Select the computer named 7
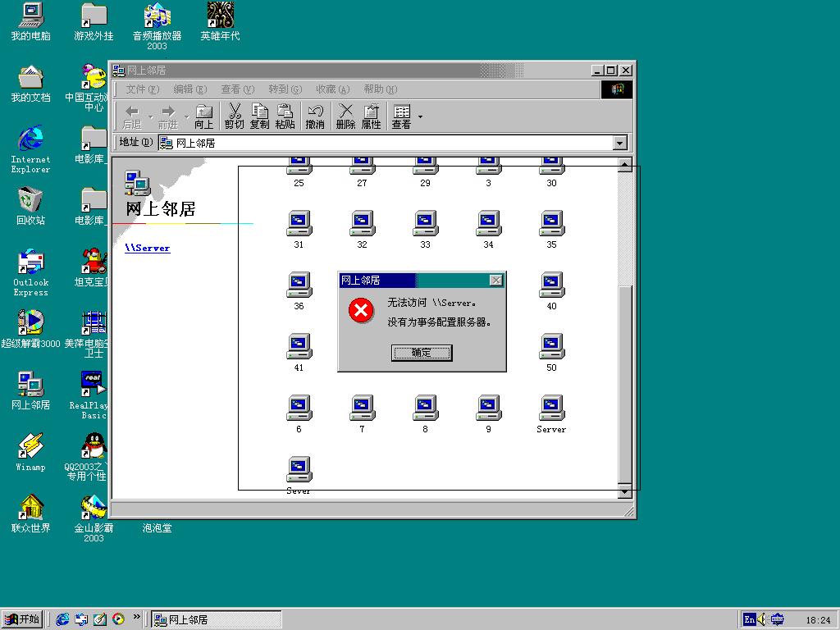840x630 pixels. coord(362,414)
